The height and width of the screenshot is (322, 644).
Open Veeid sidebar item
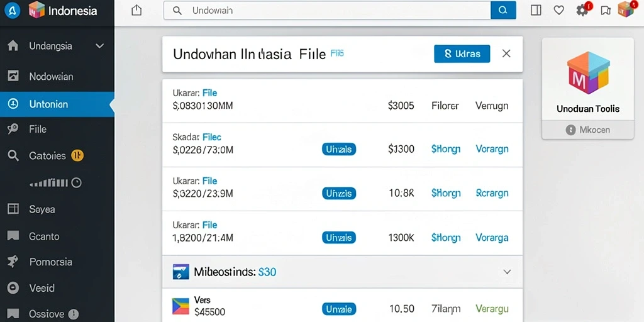coord(42,288)
